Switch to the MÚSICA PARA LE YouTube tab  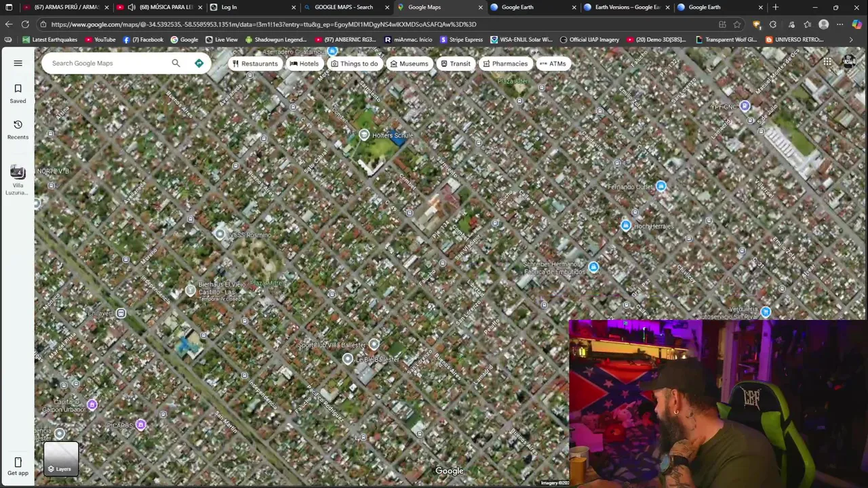pyautogui.click(x=159, y=7)
